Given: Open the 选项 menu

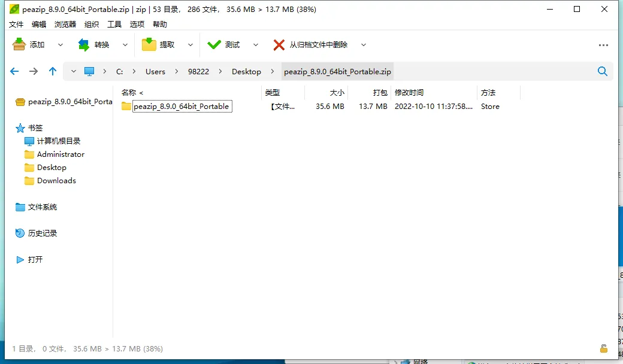Looking at the screenshot, I should [x=137, y=24].
